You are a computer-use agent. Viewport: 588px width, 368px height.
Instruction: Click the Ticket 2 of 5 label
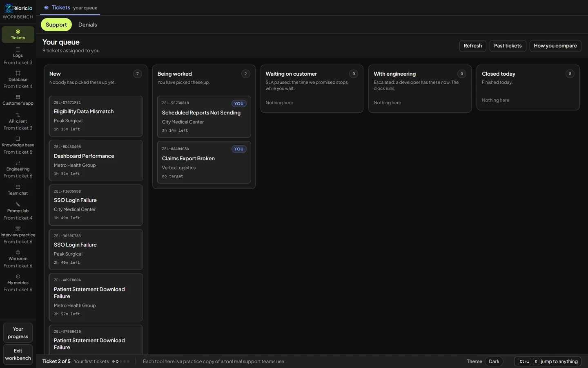pyautogui.click(x=56, y=361)
